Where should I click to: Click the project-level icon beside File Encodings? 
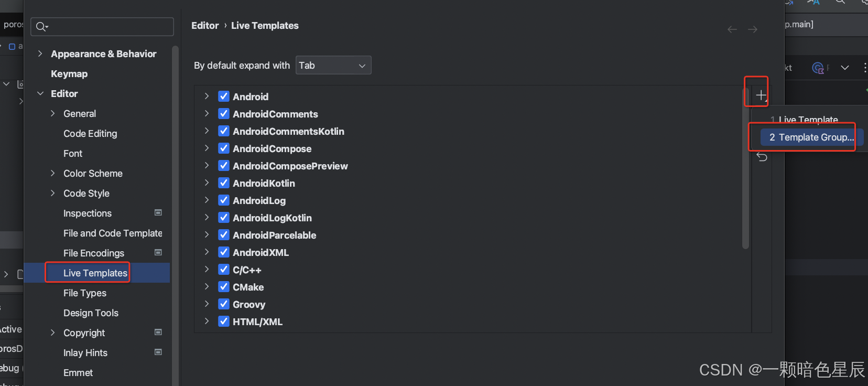[158, 253]
